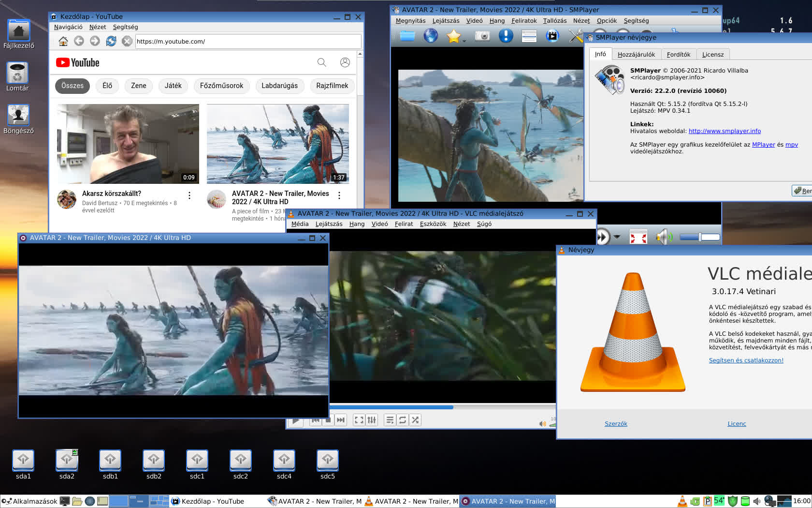
Task: Switch to the Licensz tab
Action: (713, 55)
